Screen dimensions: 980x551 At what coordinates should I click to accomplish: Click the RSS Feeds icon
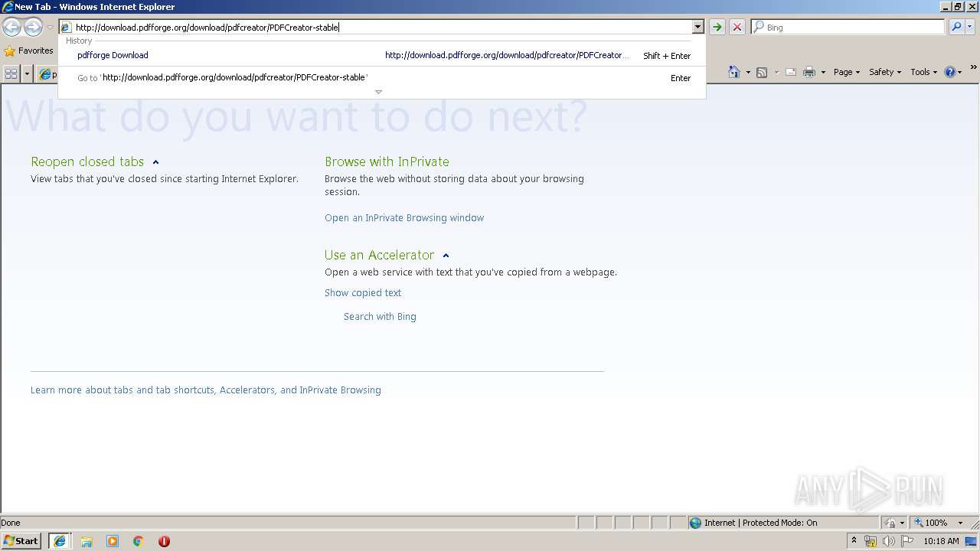pyautogui.click(x=762, y=72)
